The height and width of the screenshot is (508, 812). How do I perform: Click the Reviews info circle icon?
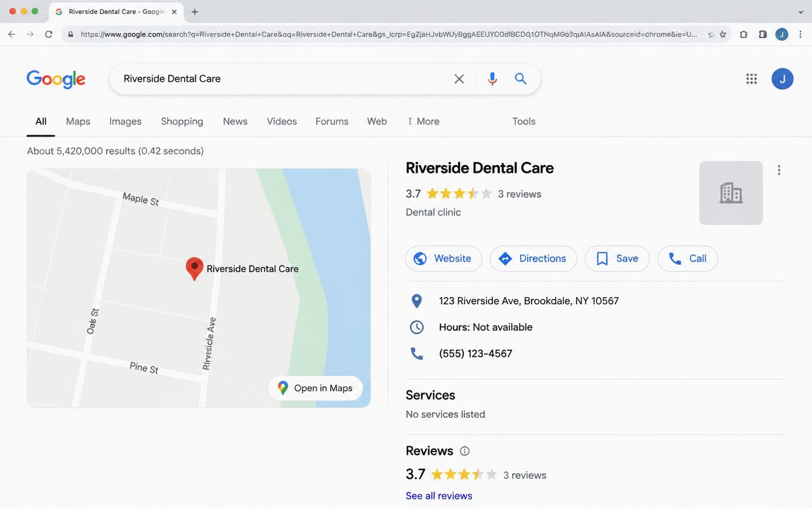(x=464, y=451)
